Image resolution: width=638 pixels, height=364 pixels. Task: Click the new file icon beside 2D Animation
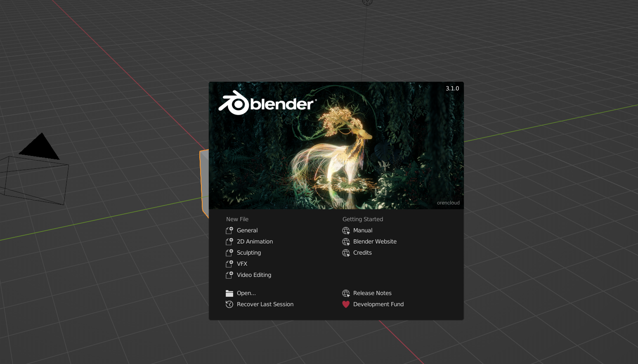pos(229,241)
